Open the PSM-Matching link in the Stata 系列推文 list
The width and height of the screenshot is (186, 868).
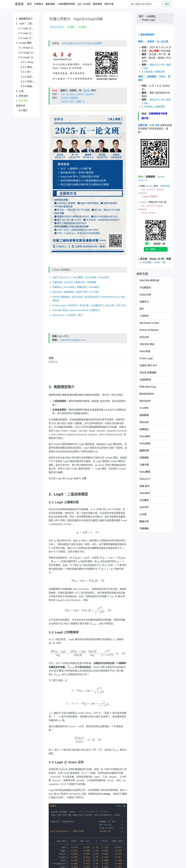coord(110,297)
